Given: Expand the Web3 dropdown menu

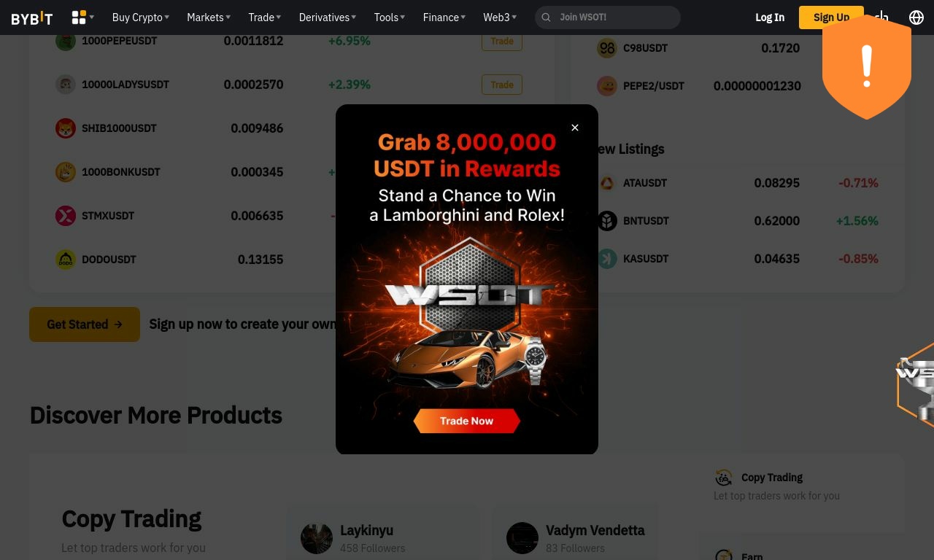Looking at the screenshot, I should [x=500, y=17].
